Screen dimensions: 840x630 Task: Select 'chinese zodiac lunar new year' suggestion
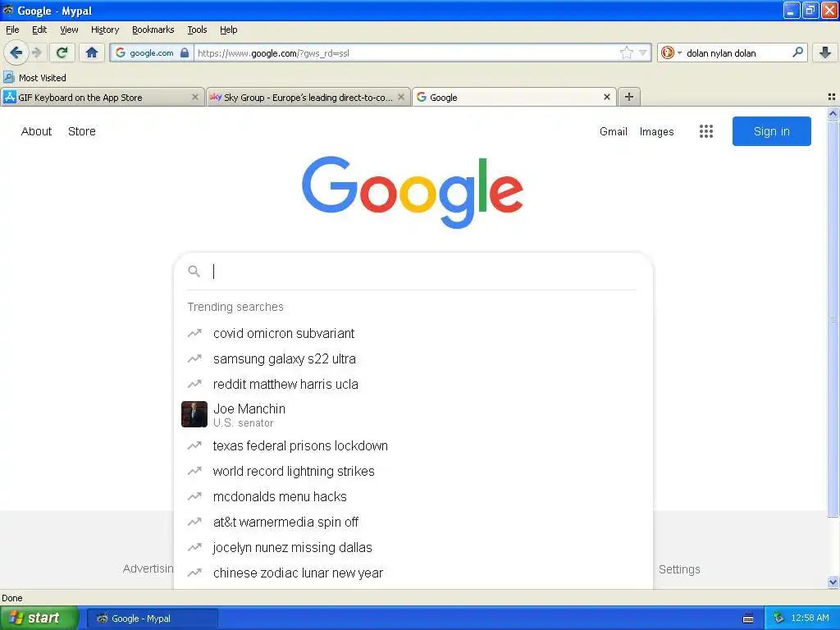(x=413, y=573)
